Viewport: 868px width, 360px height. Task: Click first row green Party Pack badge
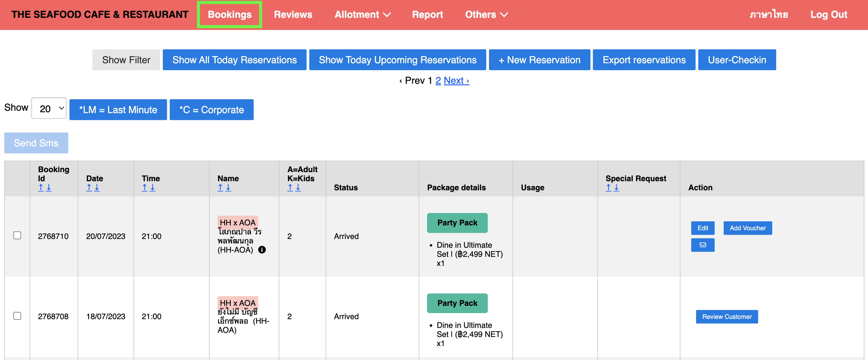pyautogui.click(x=457, y=223)
